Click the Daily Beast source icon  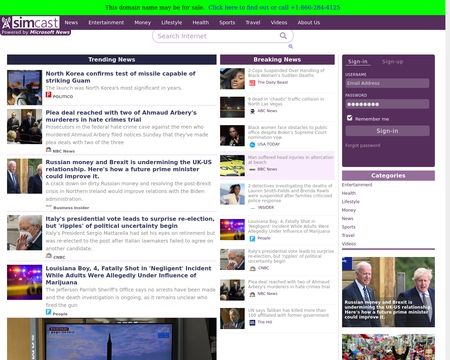(252, 82)
